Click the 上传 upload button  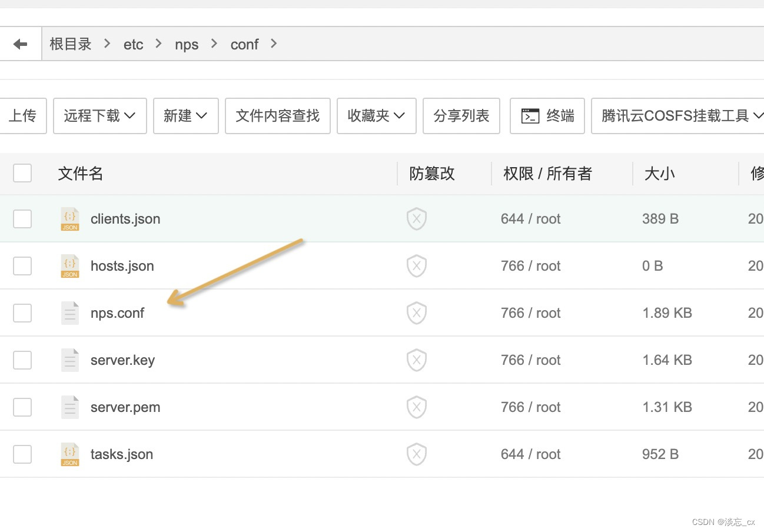pyautogui.click(x=23, y=116)
